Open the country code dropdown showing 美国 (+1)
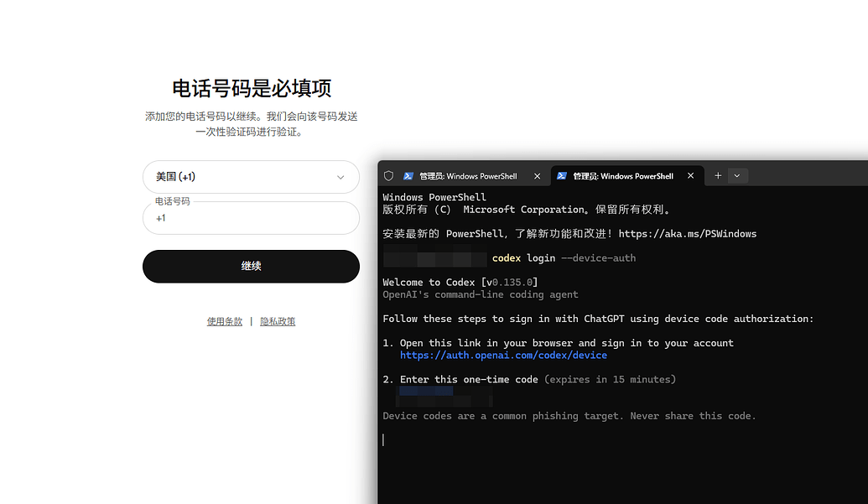Screen dimensions: 868x504 (x=251, y=177)
